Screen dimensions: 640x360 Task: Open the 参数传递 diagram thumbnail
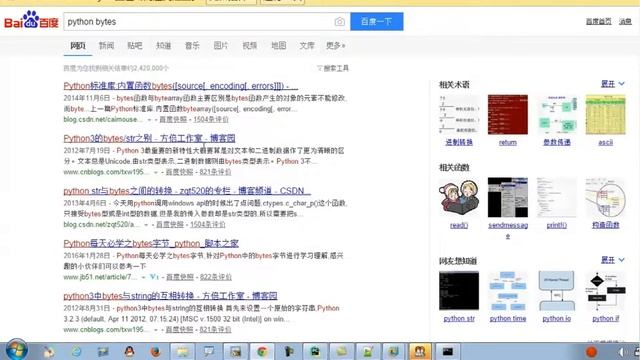pos(557,115)
